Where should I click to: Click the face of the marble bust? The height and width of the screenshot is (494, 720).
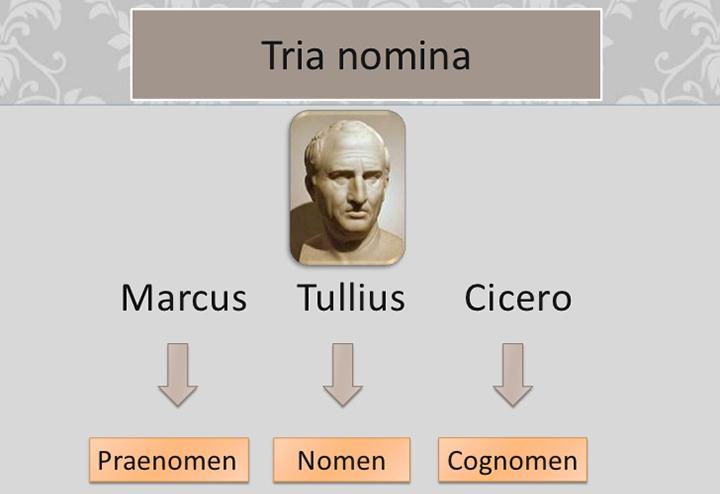coord(347,175)
